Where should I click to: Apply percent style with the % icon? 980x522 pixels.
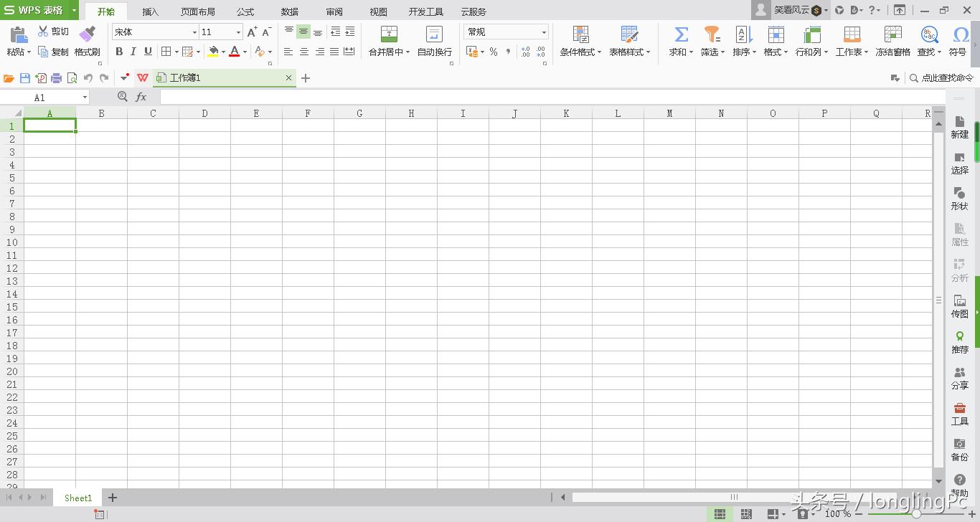494,52
